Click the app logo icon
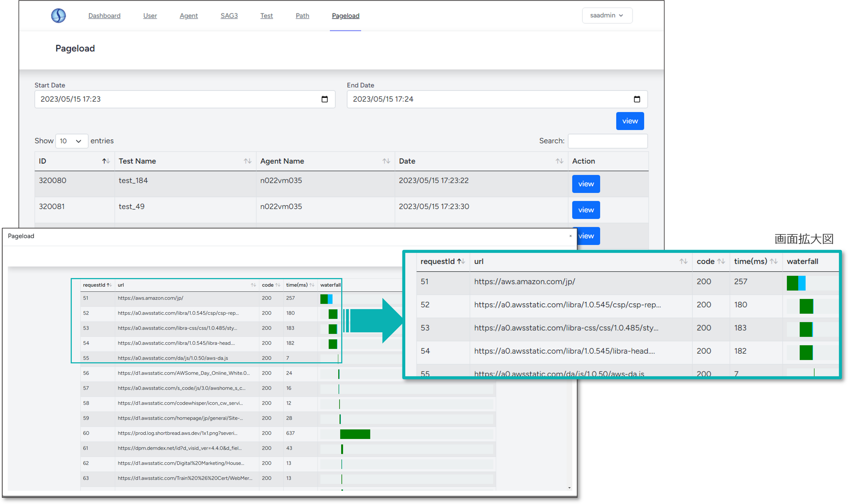Image resolution: width=848 pixels, height=504 pixels. (x=58, y=16)
